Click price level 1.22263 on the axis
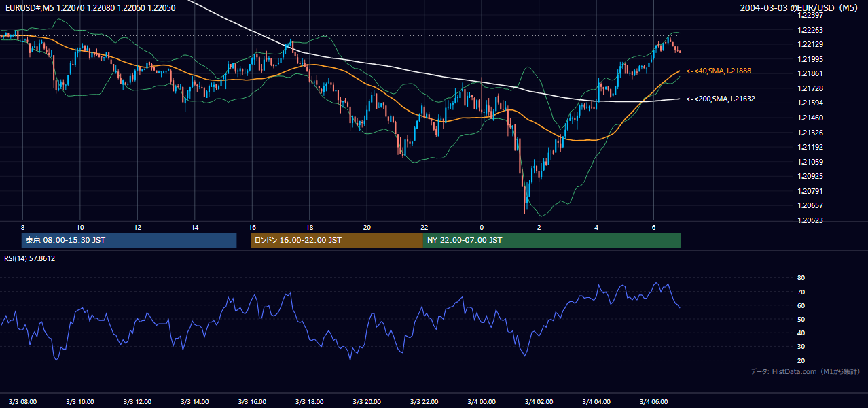 coord(810,30)
